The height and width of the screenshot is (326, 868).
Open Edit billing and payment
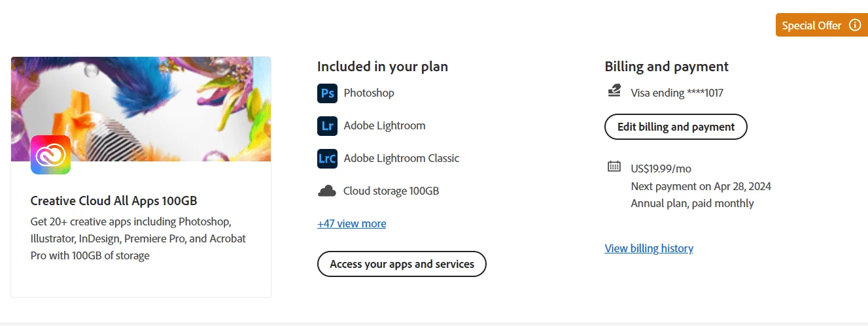click(676, 127)
